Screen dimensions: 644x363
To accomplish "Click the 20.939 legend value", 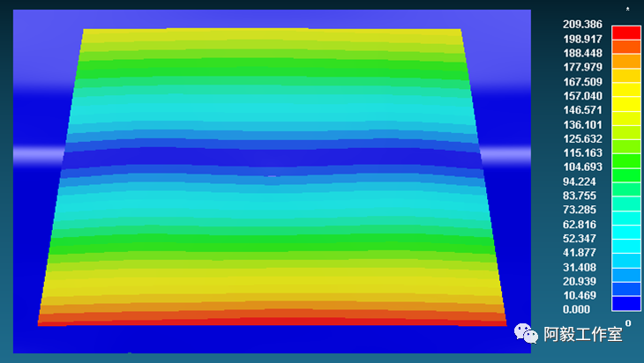I will pos(579,281).
